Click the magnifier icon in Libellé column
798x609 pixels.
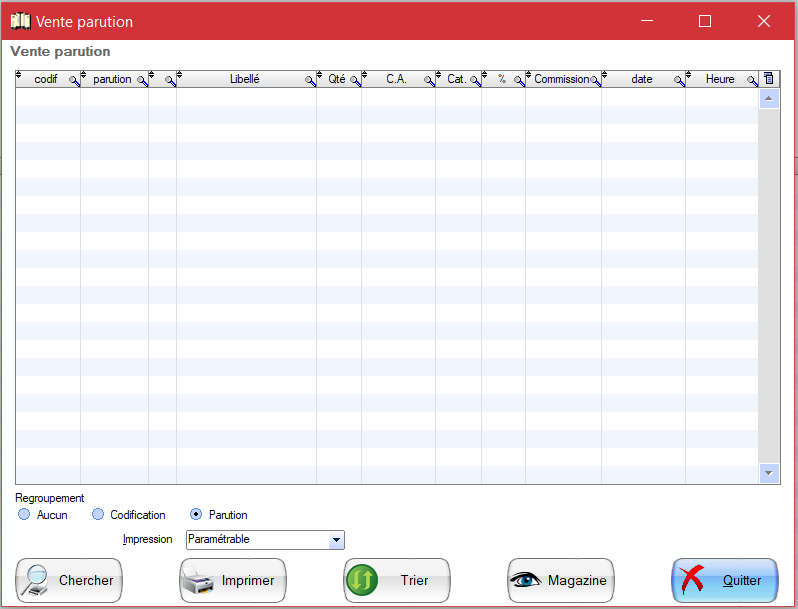[310, 81]
